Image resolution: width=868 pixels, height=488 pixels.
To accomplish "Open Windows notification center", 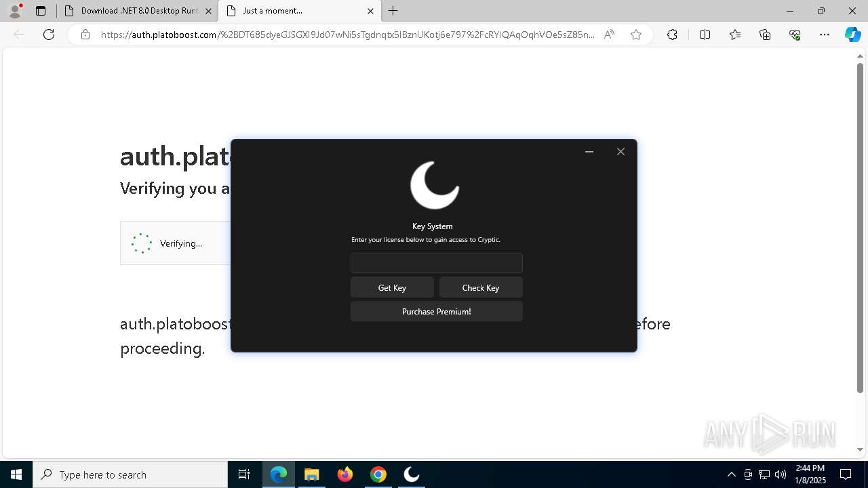I will click(846, 474).
